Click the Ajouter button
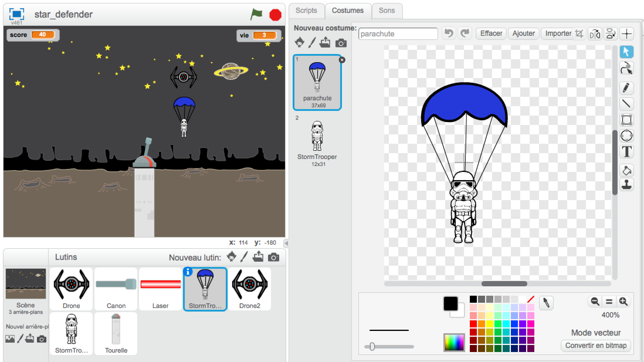 tap(524, 33)
